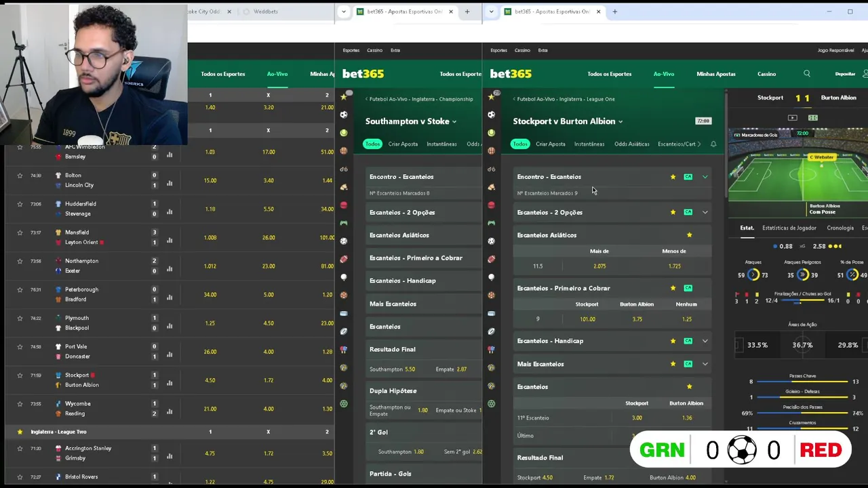Viewport: 868px width, 488px height.
Task: Go back via Futebol Ao-Vivo League One breadcrumb
Action: click(564, 99)
